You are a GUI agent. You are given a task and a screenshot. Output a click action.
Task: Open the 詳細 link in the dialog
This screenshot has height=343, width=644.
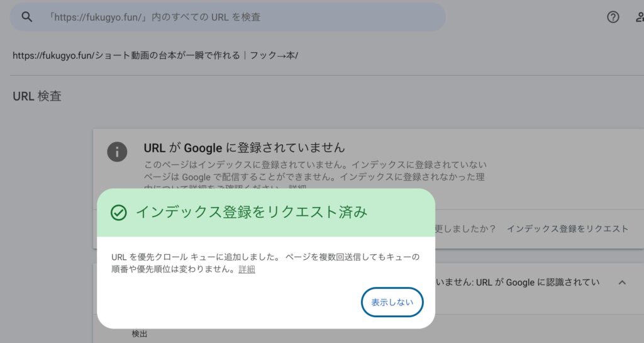(x=247, y=269)
